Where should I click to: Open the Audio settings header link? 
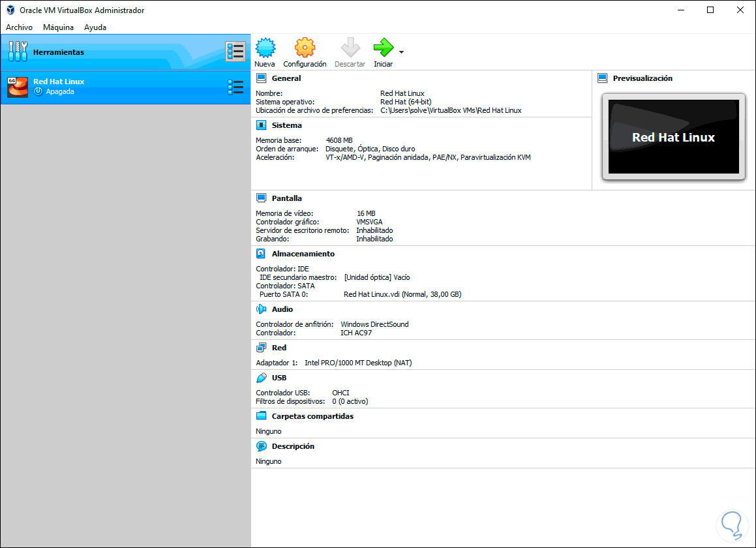[x=282, y=309]
